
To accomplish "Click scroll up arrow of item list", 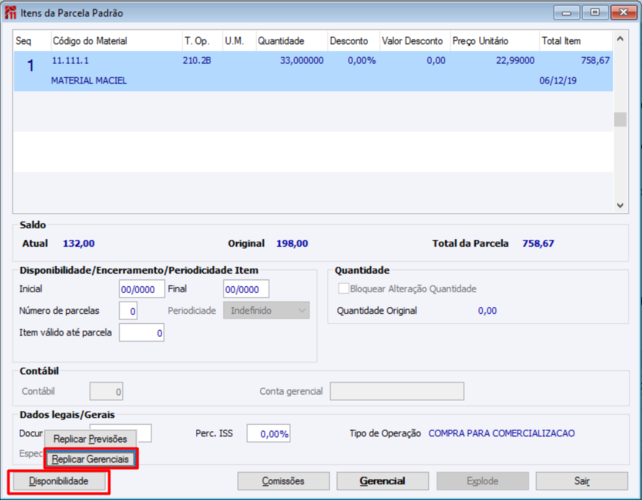I will 620,39.
